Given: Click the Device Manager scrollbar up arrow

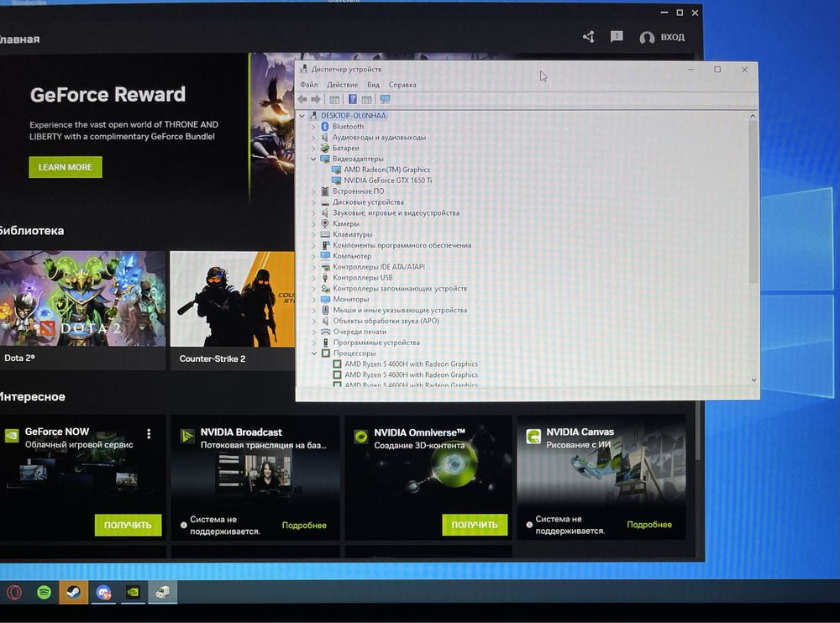Looking at the screenshot, I should [753, 116].
